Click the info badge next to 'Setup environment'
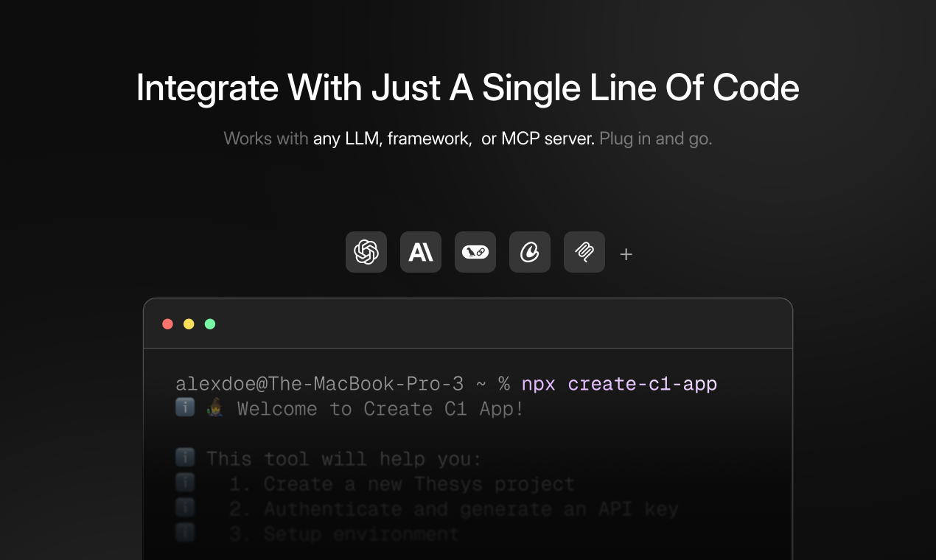This screenshot has width=936, height=560. point(184,533)
